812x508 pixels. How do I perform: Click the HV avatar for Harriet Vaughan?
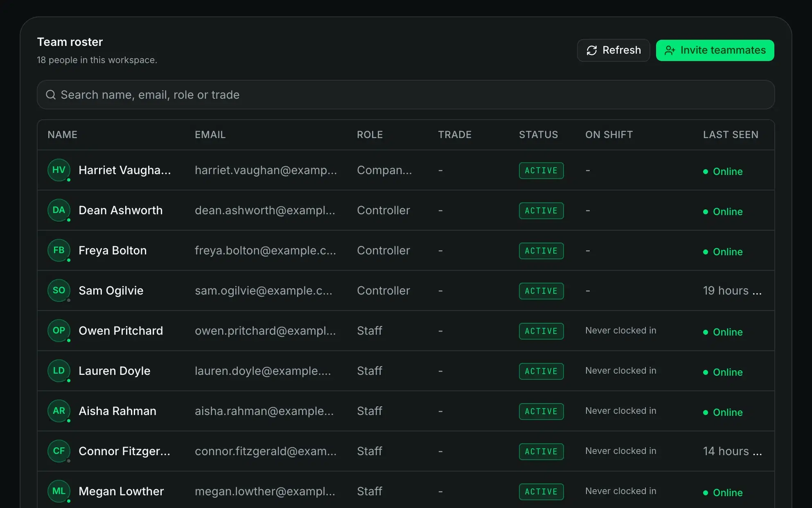pos(59,170)
